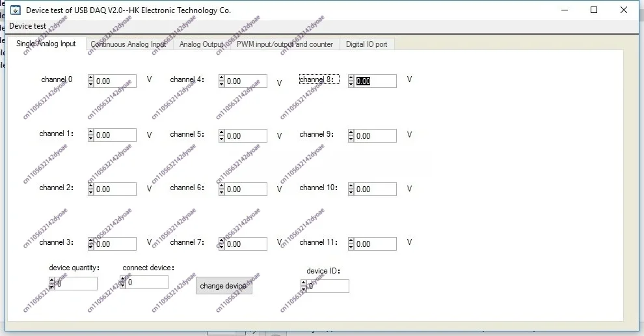Click the 'channel 0' label
The height and width of the screenshot is (336, 644).
click(x=57, y=79)
